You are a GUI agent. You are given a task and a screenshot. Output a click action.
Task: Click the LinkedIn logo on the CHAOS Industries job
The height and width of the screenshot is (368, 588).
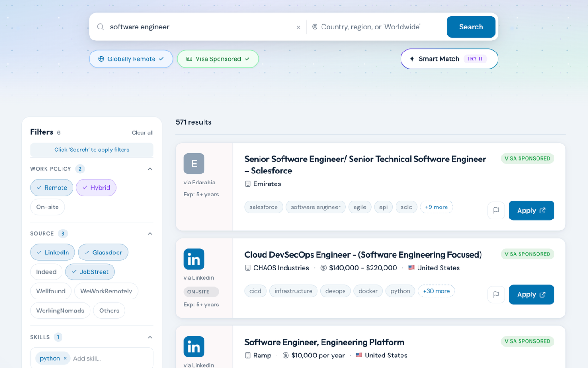click(194, 259)
